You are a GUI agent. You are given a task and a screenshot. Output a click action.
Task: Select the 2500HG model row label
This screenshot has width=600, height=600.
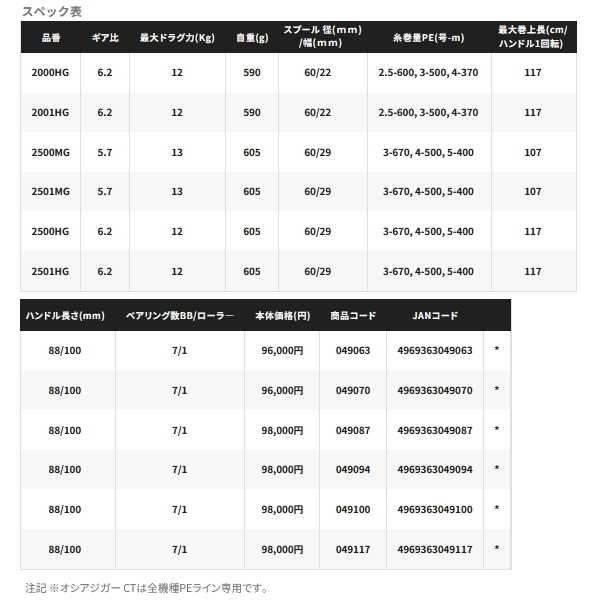[x=50, y=232]
